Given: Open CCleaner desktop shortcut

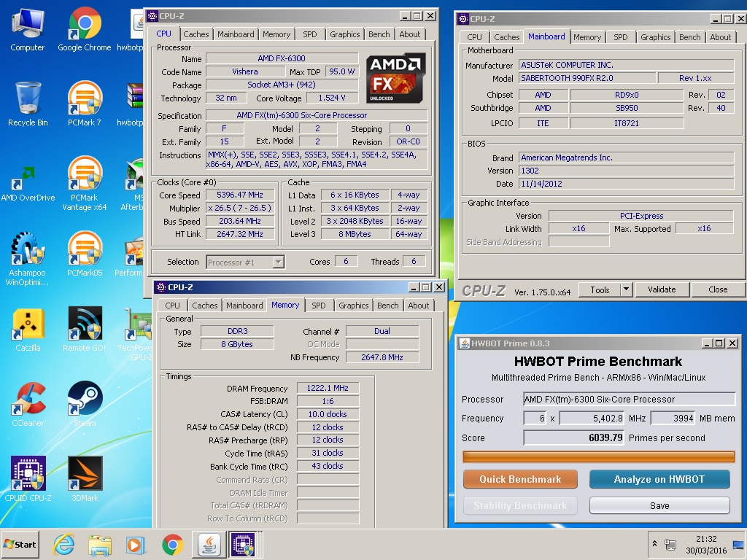Looking at the screenshot, I should tap(28, 404).
